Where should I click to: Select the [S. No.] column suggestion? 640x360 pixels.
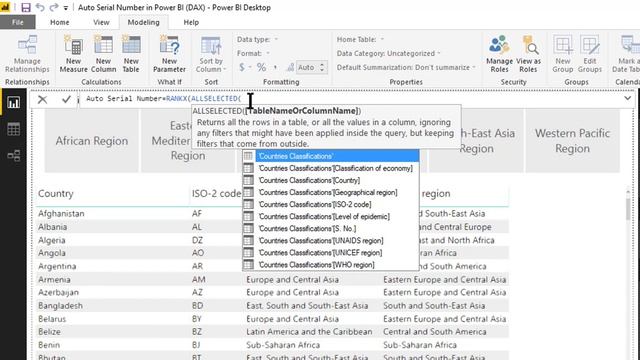331,229
